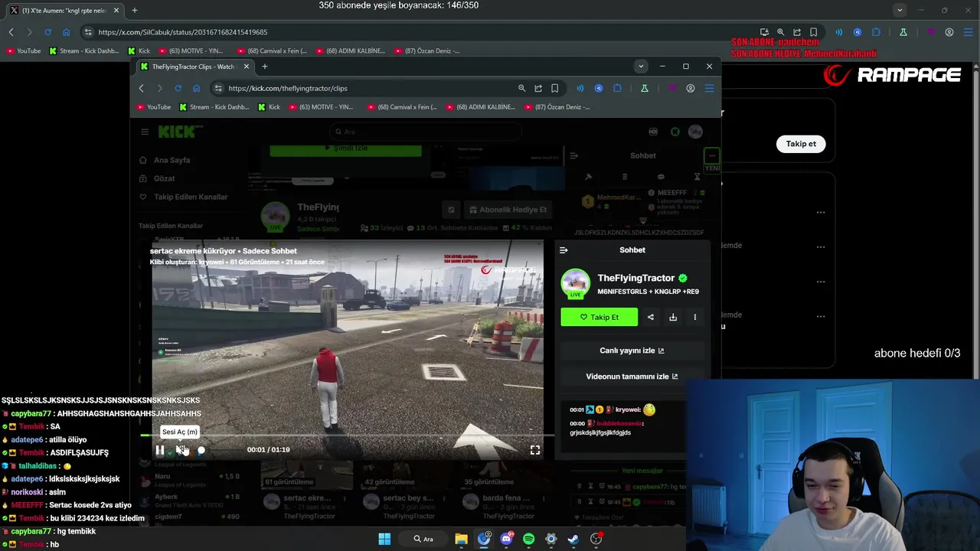The width and height of the screenshot is (980, 551).
Task: Open Takip Edilen Kanallar in sidebar
Action: tap(184, 197)
